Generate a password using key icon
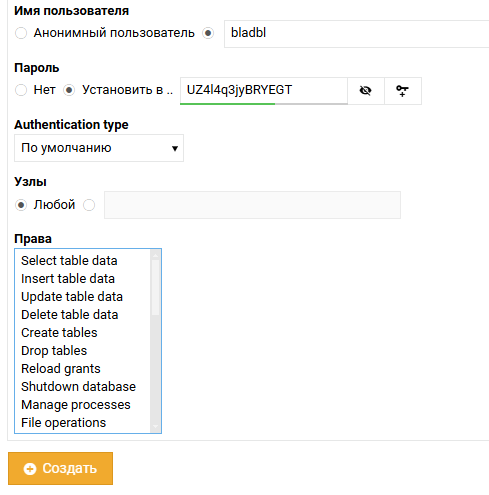489x495 pixels. [x=403, y=91]
